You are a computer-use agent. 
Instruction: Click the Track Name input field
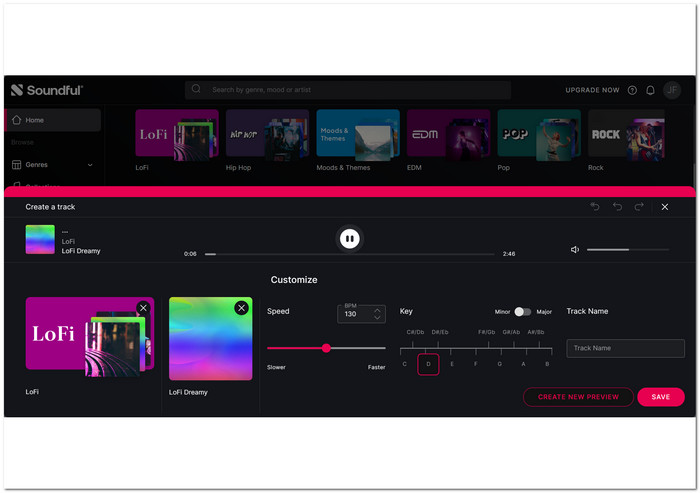pos(625,348)
